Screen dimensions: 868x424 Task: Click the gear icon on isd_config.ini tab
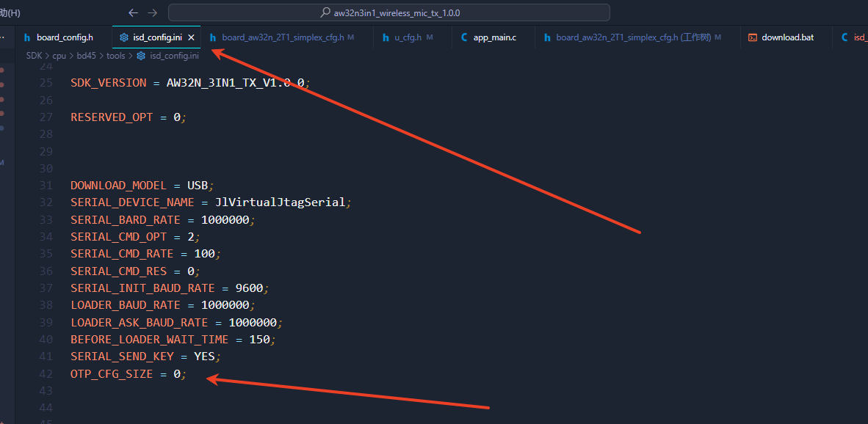[124, 37]
